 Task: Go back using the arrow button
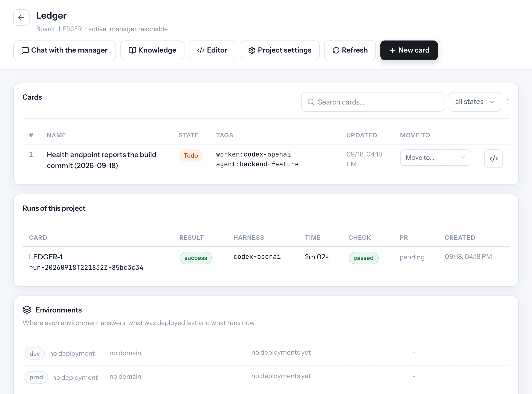point(21,18)
